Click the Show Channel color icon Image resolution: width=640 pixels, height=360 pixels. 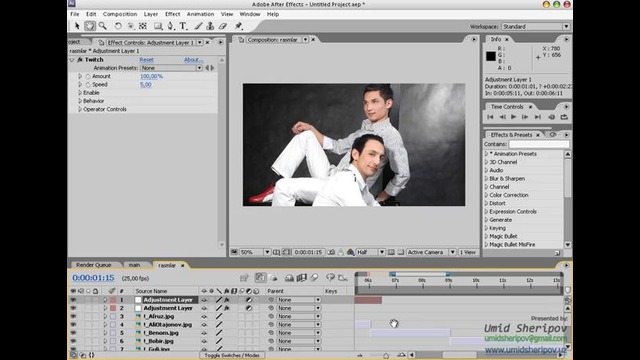(x=350, y=252)
